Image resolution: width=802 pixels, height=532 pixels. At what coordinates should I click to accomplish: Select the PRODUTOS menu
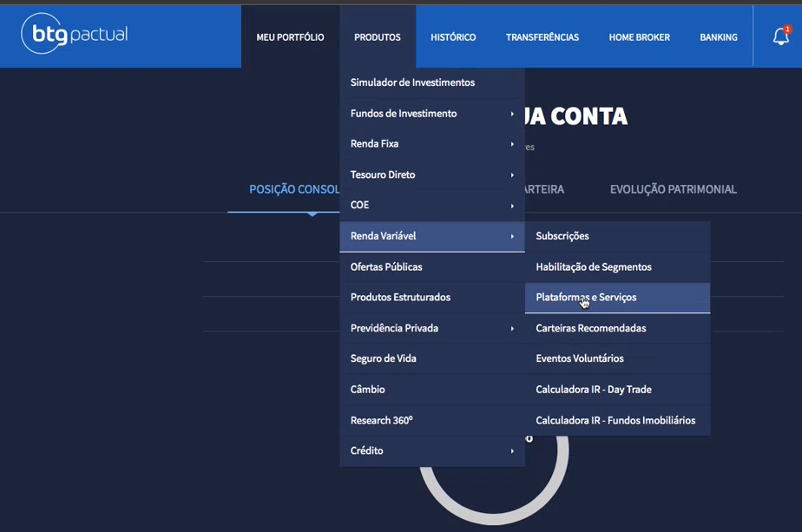click(x=378, y=37)
